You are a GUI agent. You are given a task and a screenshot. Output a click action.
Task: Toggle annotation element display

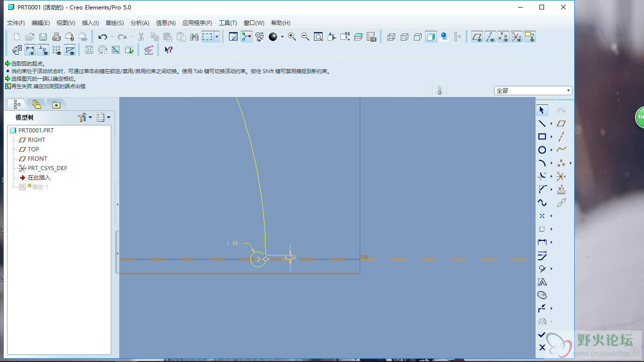tap(530, 37)
